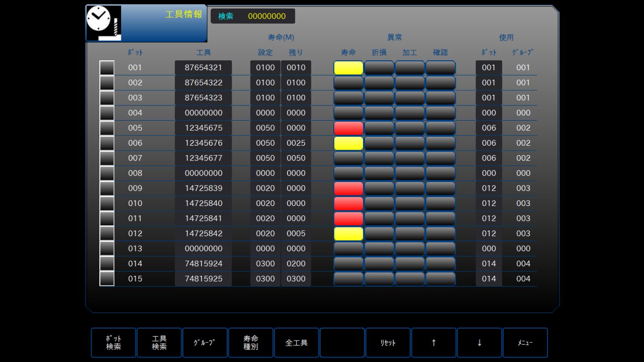Screen dimensions: 644x362
Task: Click the confirmation indicator for pot 014
Action: pos(441,264)
